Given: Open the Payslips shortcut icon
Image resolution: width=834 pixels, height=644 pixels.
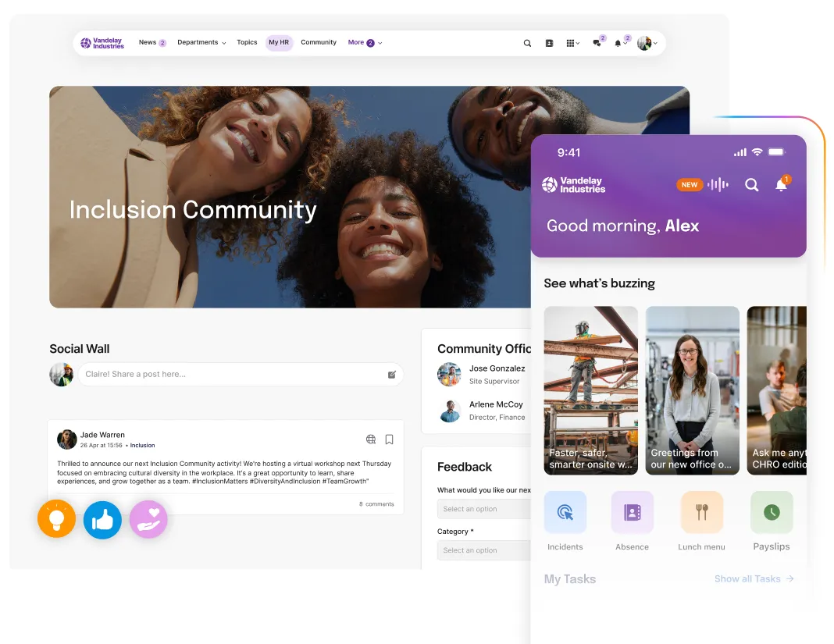Looking at the screenshot, I should pos(772,511).
